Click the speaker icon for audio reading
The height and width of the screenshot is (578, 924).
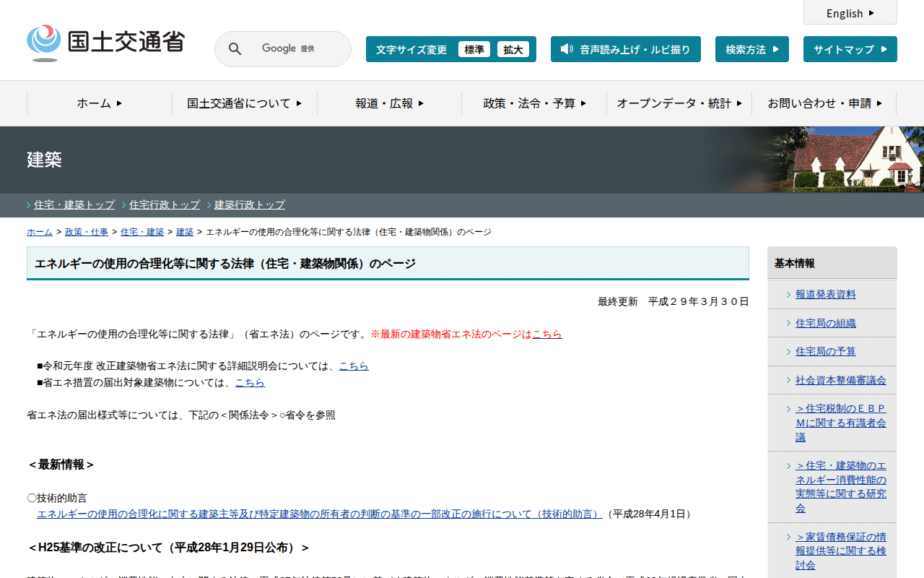pyautogui.click(x=567, y=49)
